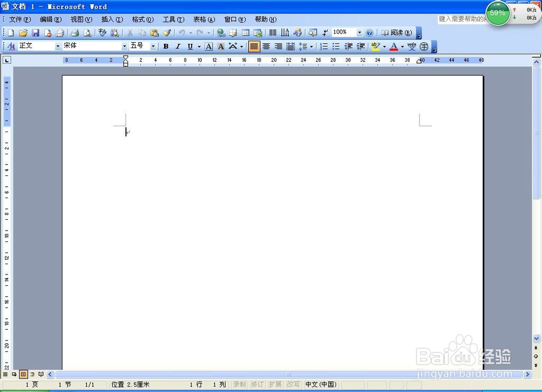
Task: Click the scroll down arrow on vertical scrollbar
Action: click(537, 338)
